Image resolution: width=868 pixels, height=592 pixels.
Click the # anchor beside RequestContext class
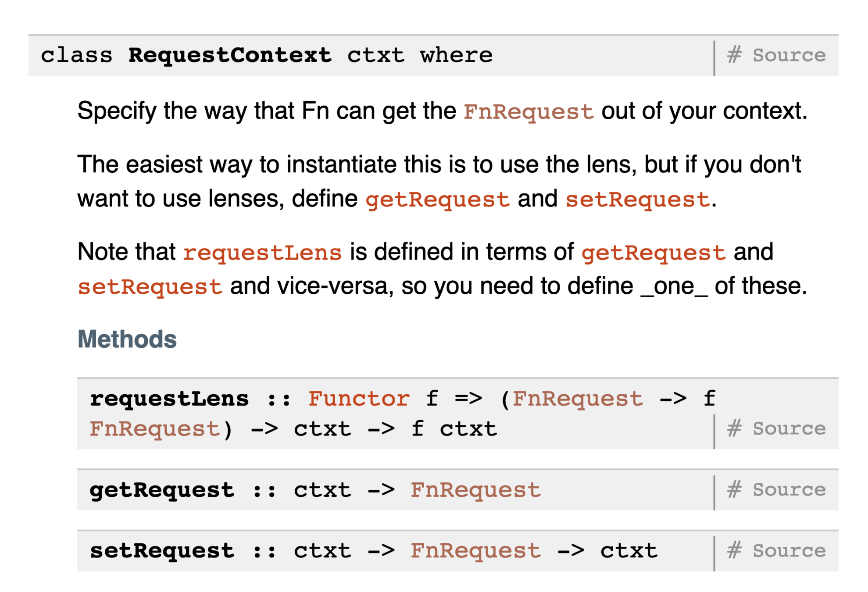(x=734, y=55)
